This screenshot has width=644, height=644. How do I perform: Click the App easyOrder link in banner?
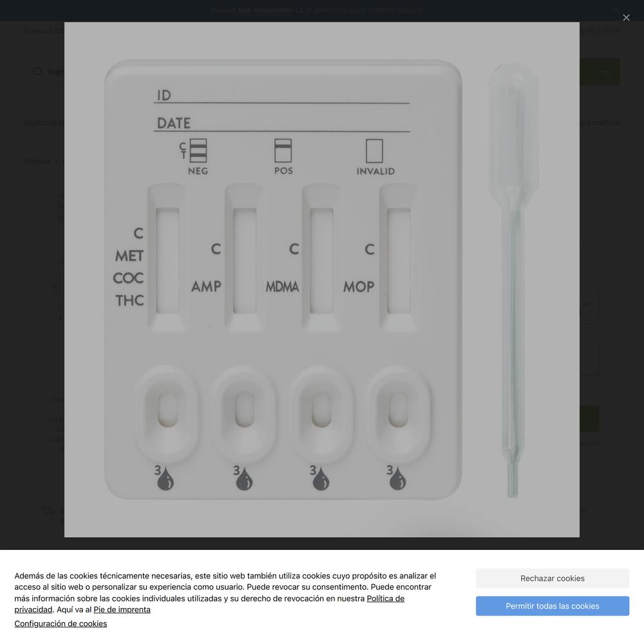tap(264, 10)
